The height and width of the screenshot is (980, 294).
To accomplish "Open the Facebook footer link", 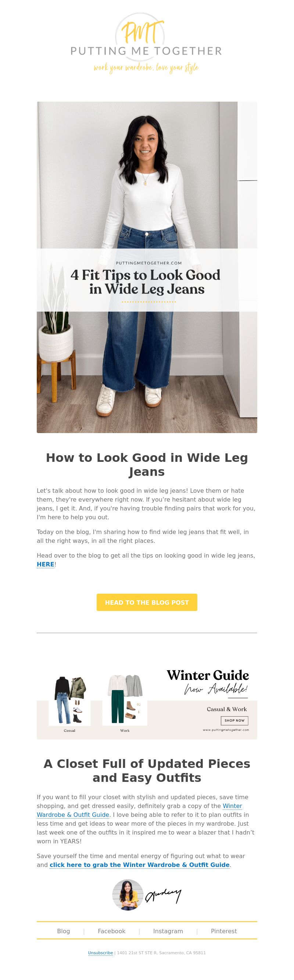I will click(111, 931).
